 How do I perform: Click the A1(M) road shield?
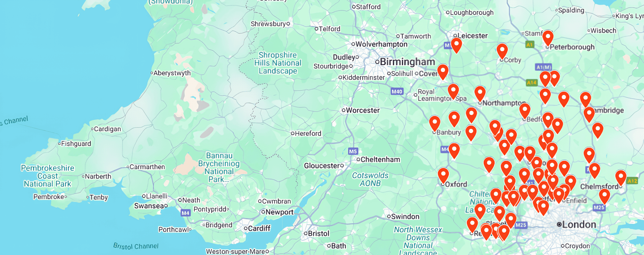543,67
